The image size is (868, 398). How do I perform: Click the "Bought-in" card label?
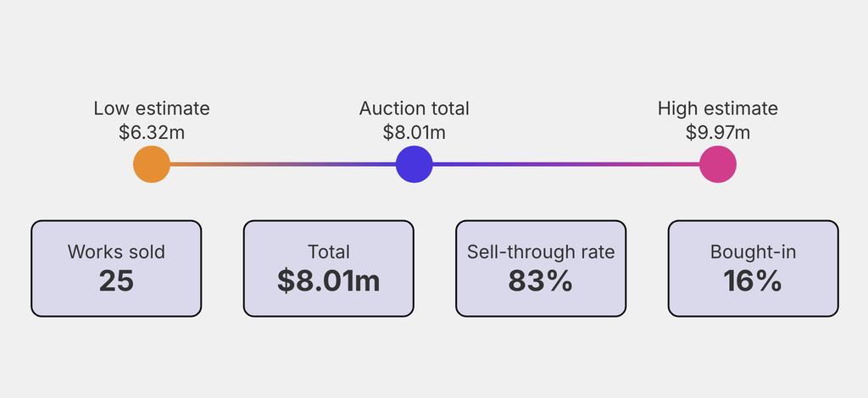click(x=753, y=252)
